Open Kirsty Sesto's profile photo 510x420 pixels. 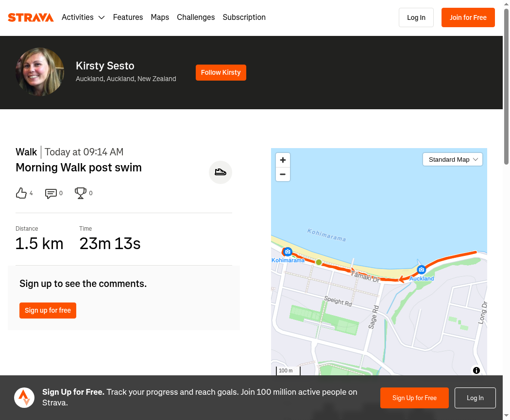click(x=40, y=72)
